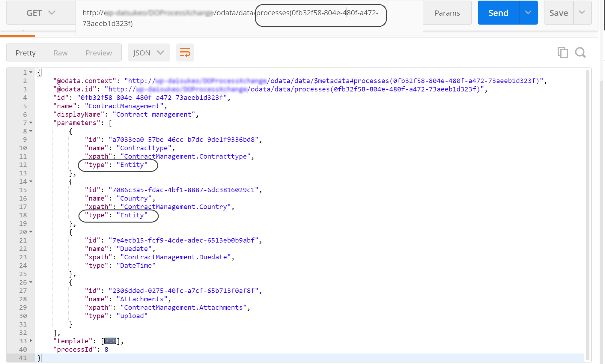Click the request URL input field

(x=249, y=18)
